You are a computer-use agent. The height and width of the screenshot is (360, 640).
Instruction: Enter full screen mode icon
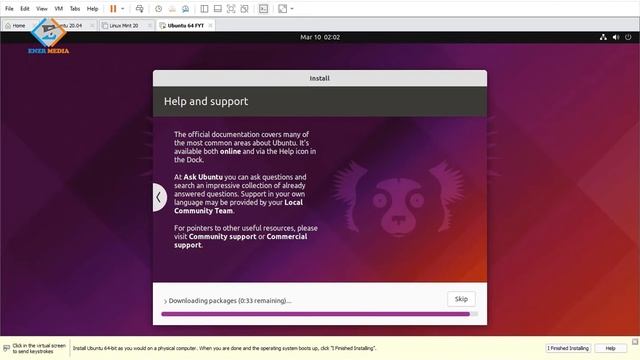(231, 9)
